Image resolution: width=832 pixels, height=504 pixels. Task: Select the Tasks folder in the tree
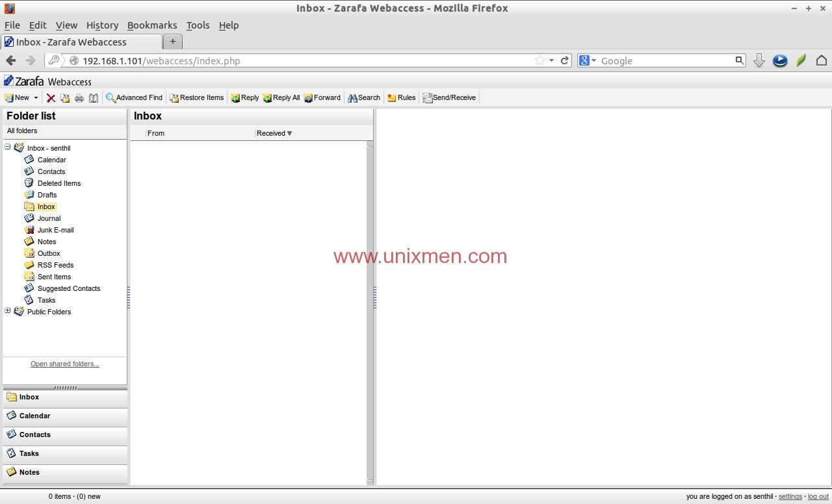coord(46,300)
